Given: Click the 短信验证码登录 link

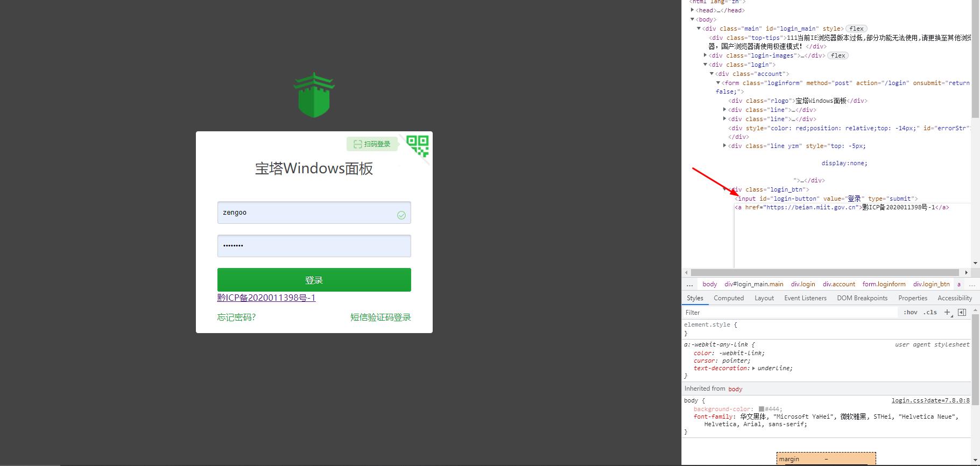Looking at the screenshot, I should [x=380, y=317].
